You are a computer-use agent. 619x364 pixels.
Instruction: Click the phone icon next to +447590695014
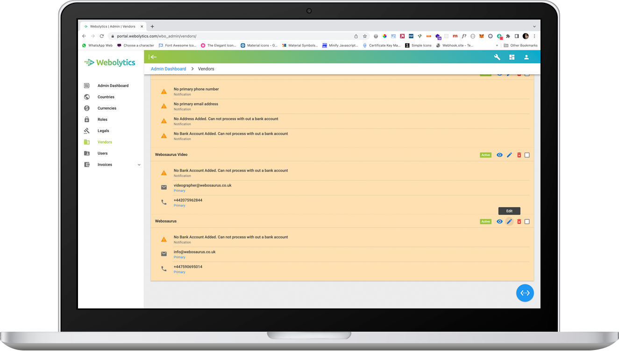tap(164, 268)
